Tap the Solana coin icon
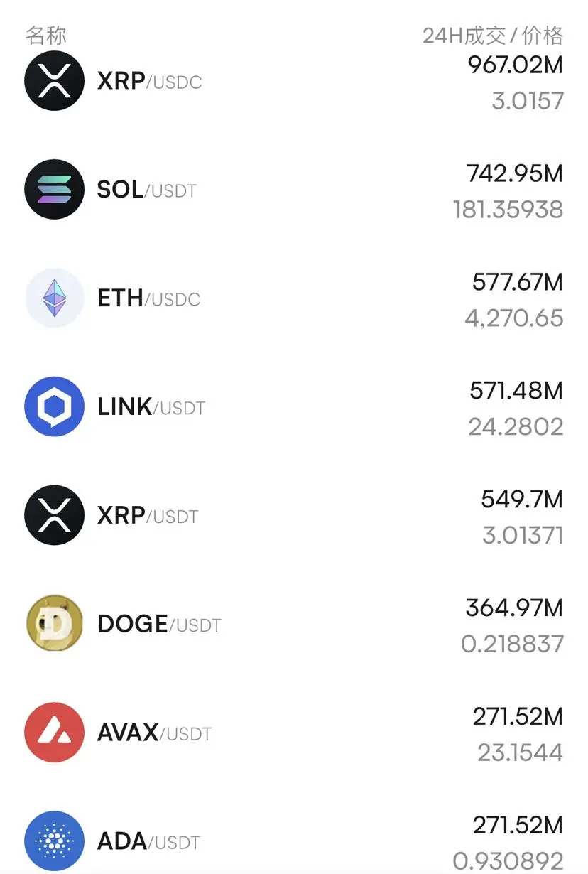Screen dimensions: 588x874 (x=54, y=189)
